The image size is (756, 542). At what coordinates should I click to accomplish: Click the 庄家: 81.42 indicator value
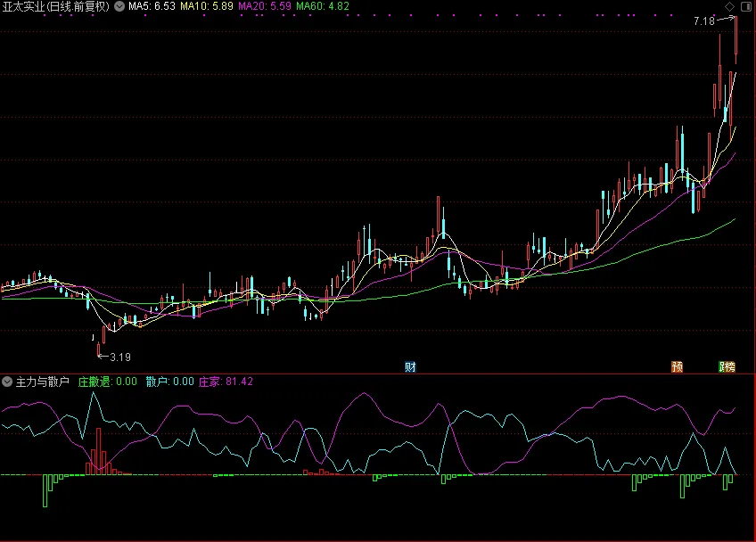click(226, 382)
